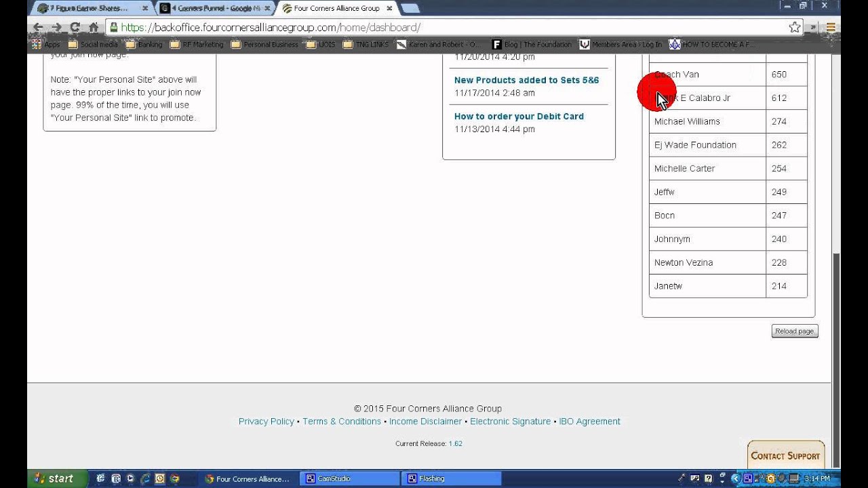The image size is (868, 488).
Task: Click the page vertical scrollbar thumb
Action: pos(836,359)
